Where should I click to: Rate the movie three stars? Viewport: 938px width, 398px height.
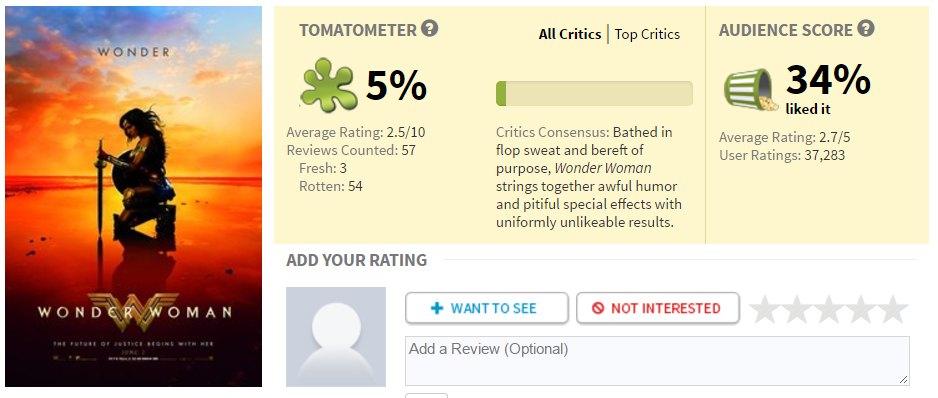tap(829, 309)
